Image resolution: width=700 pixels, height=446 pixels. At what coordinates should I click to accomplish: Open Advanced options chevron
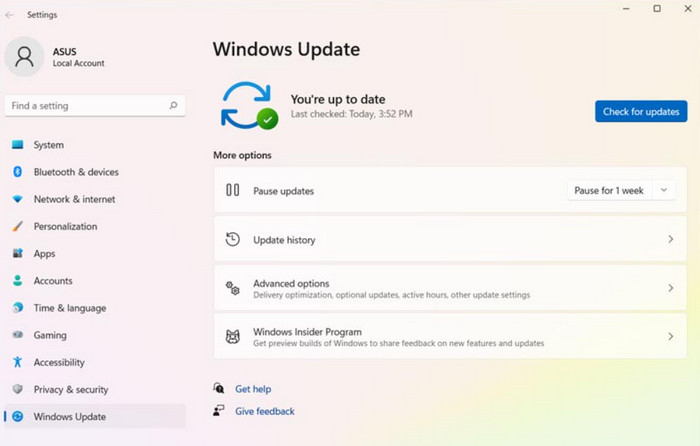[671, 288]
